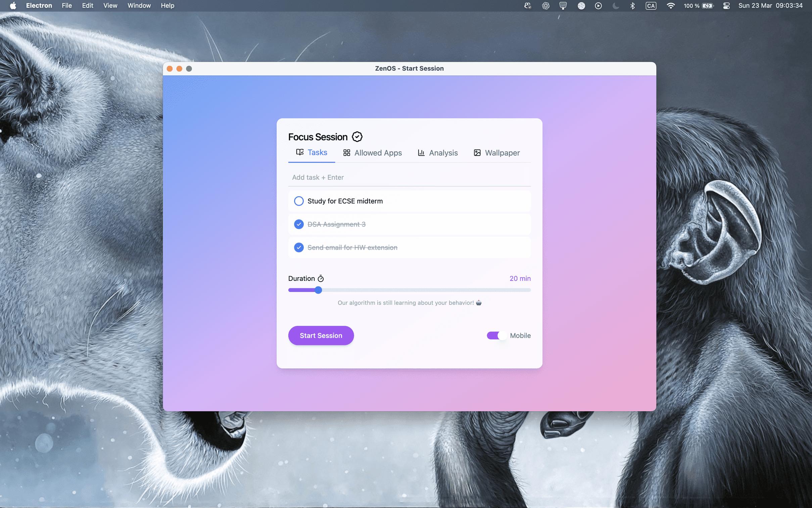Click the Bluetooth status icon
The height and width of the screenshot is (508, 812).
pyautogui.click(x=632, y=6)
